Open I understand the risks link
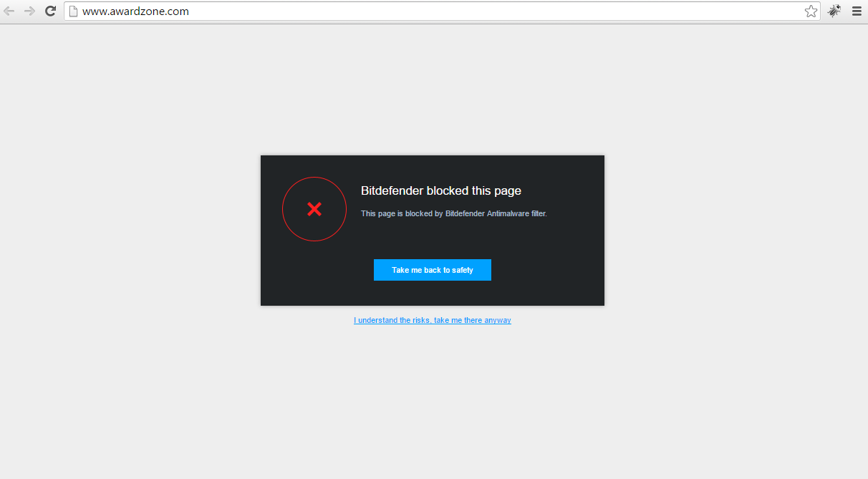This screenshot has height=479, width=868. click(x=433, y=320)
